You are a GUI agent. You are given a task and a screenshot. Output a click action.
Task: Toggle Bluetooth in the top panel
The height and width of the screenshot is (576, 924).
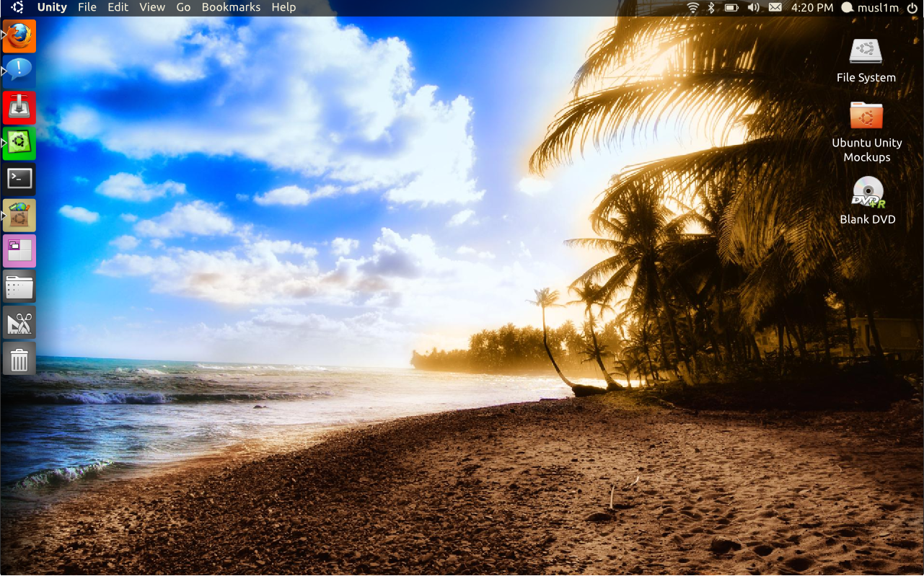click(x=710, y=8)
